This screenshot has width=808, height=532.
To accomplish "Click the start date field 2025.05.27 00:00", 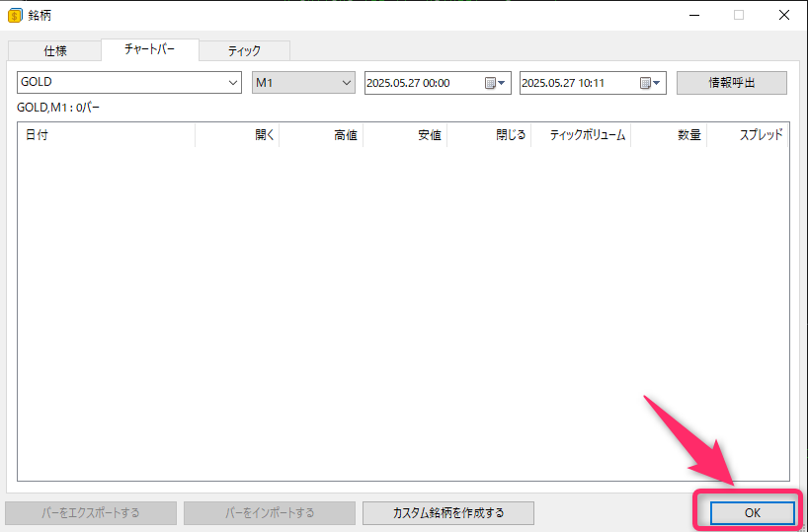I will tap(438, 83).
